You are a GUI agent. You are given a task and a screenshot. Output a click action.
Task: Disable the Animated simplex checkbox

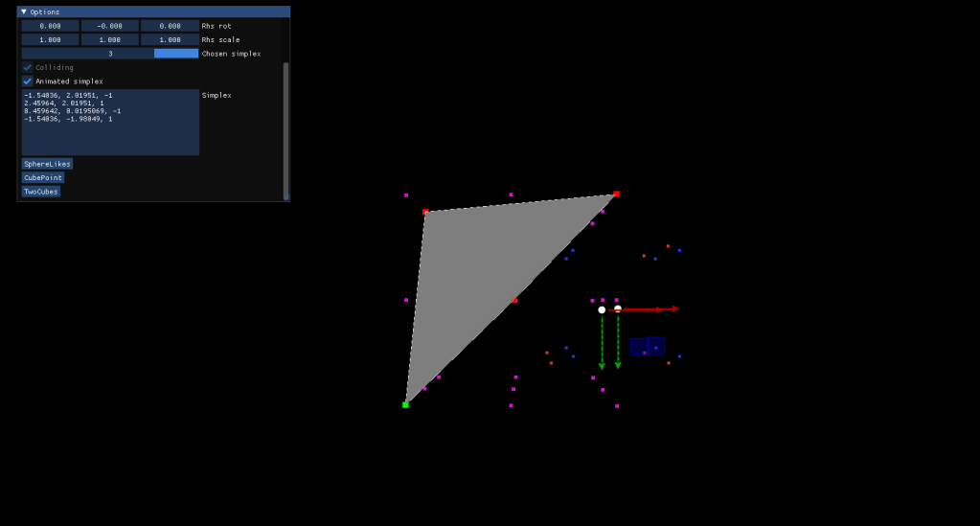coord(28,81)
